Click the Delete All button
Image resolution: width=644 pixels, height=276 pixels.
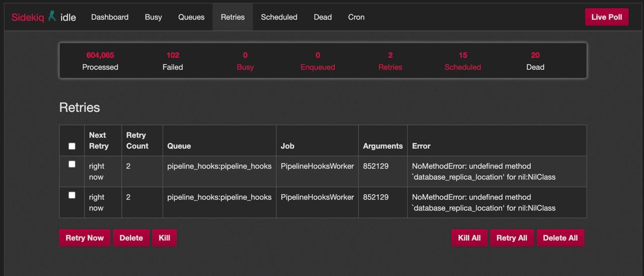[560, 238]
